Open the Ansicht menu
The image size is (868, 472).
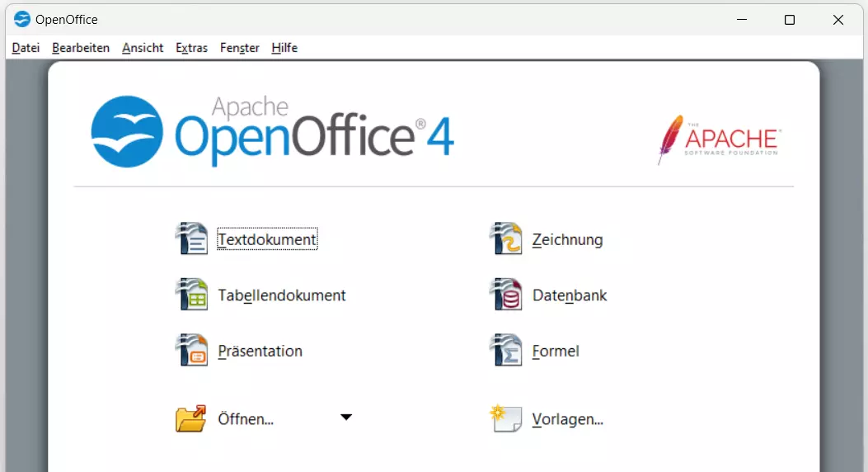point(143,48)
